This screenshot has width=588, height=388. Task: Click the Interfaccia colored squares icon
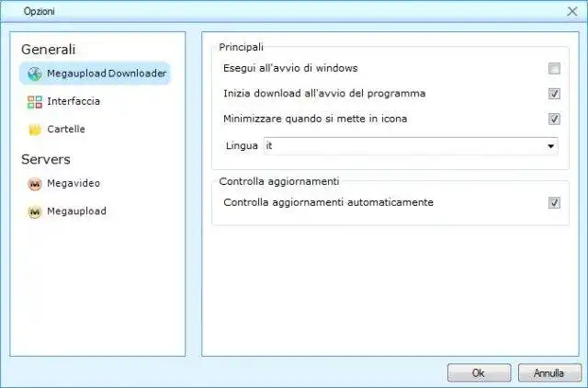point(35,102)
